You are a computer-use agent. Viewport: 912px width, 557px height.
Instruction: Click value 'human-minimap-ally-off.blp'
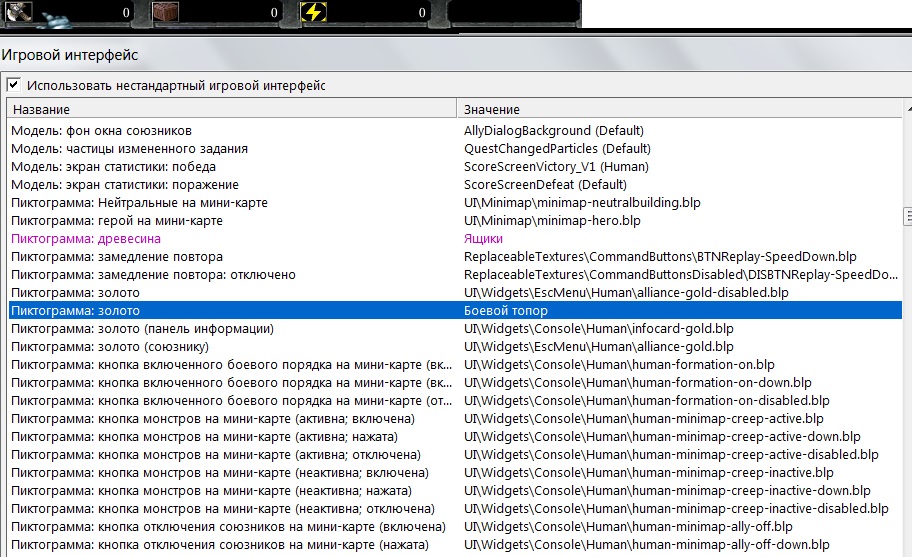pyautogui.click(x=628, y=527)
